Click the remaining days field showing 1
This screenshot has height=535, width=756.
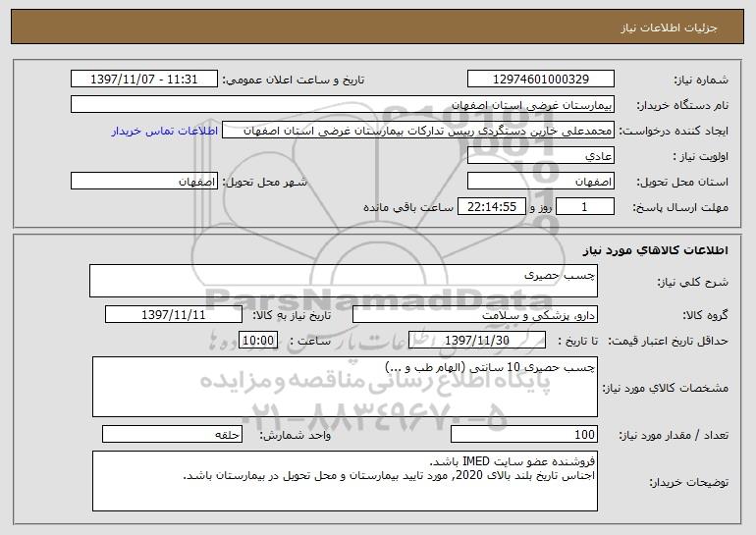(x=585, y=207)
